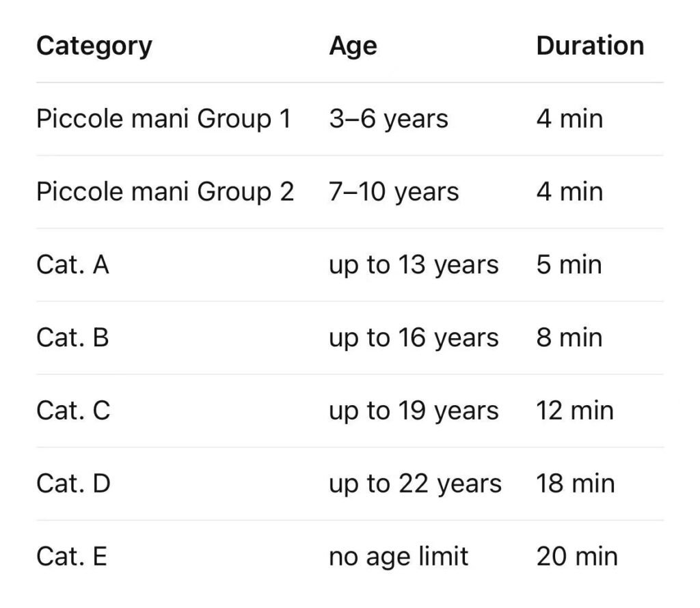This screenshot has height=608, width=700.
Task: Select the no age limit cell
Action: [399, 557]
